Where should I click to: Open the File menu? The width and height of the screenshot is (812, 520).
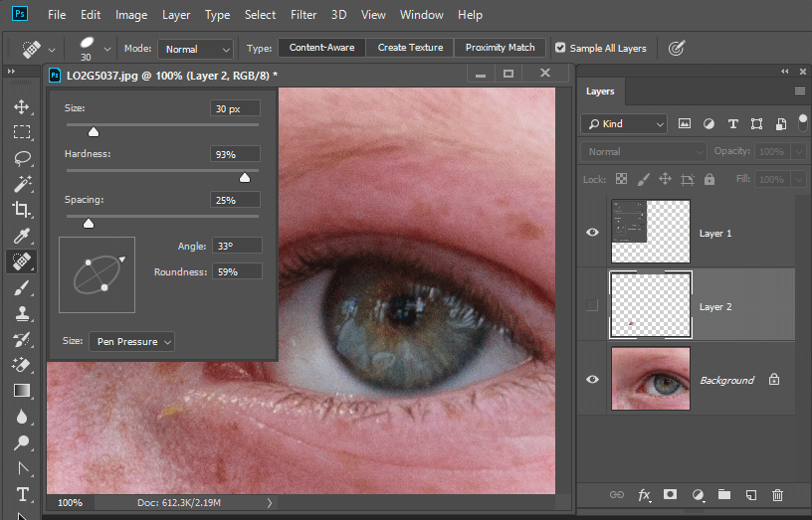point(57,15)
